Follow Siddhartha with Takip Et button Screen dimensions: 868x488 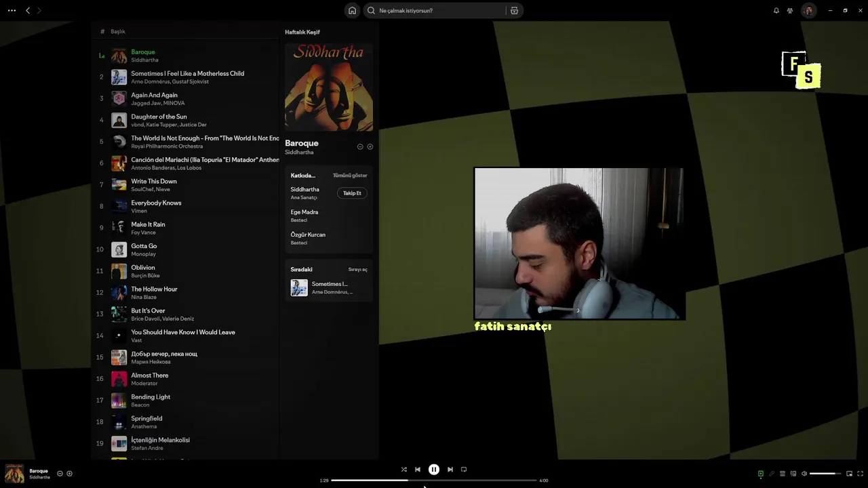[352, 193]
